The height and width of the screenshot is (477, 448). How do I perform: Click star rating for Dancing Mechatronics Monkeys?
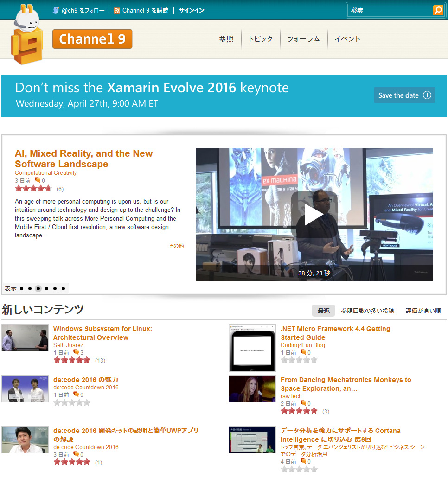click(x=299, y=411)
